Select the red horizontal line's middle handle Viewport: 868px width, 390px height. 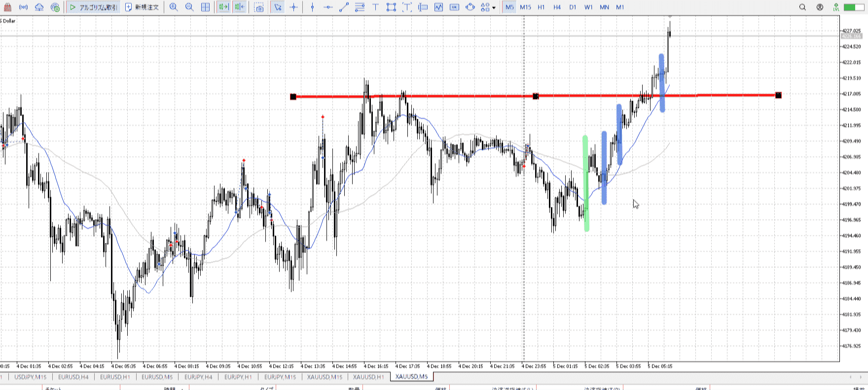(536, 96)
